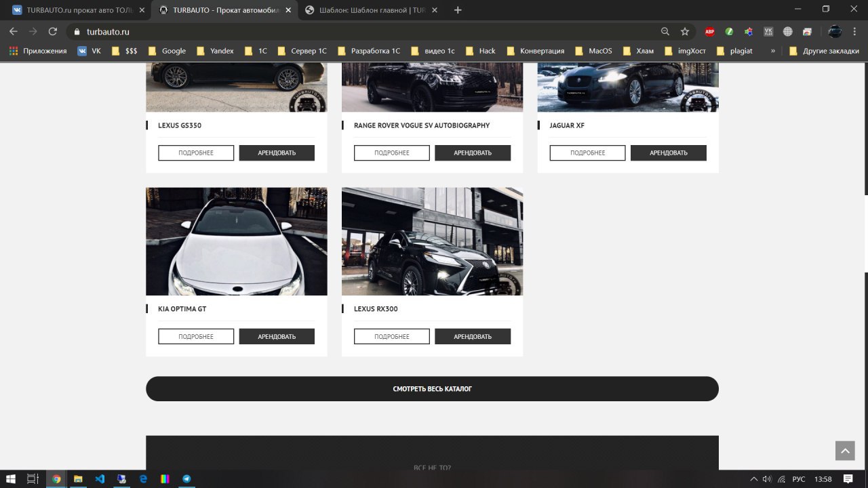The width and height of the screenshot is (868, 488).
Task: Open the Chrome profile avatar
Action: click(835, 31)
